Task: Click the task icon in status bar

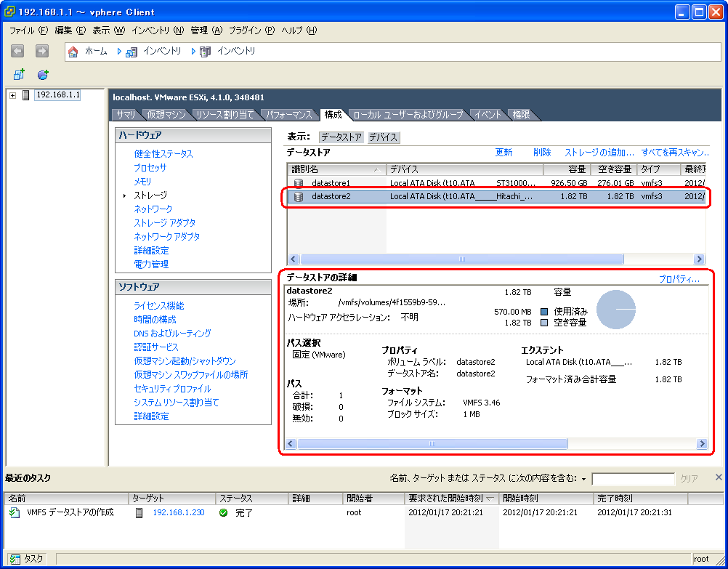Action: click(14, 559)
